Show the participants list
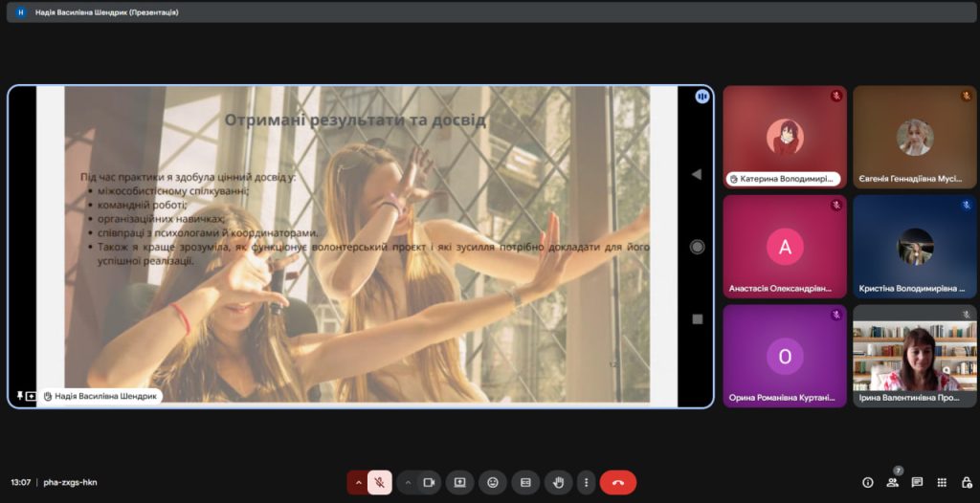Image resolution: width=980 pixels, height=503 pixels. coord(892,483)
